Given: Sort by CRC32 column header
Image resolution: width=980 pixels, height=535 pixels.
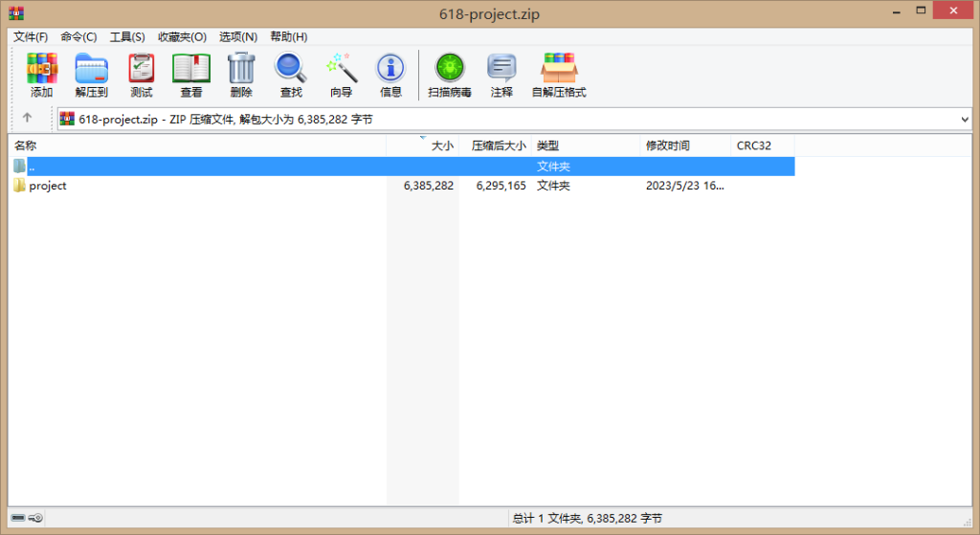Looking at the screenshot, I should (x=763, y=145).
